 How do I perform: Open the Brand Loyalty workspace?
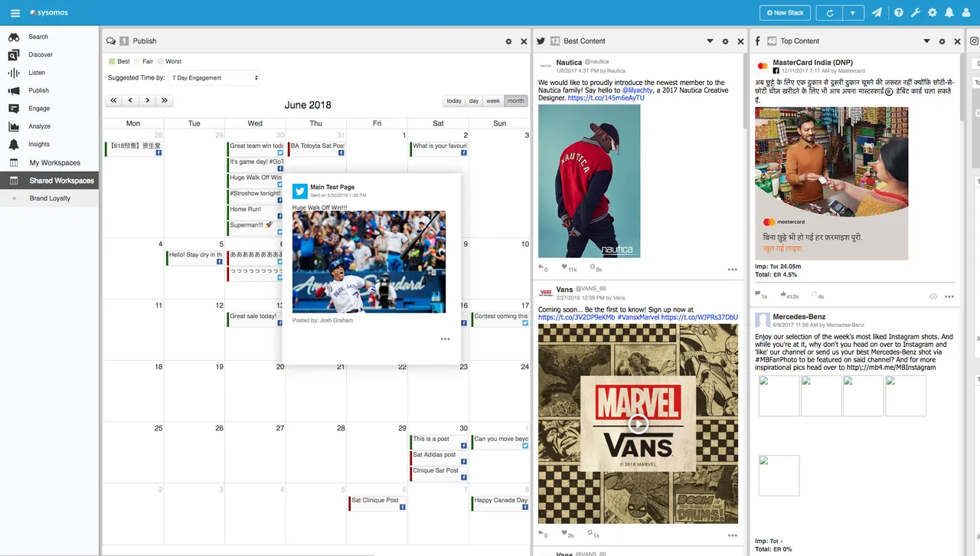50,198
